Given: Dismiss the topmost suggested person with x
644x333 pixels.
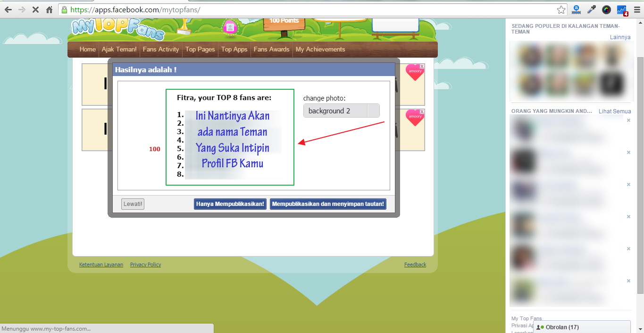Looking at the screenshot, I should coord(628,120).
